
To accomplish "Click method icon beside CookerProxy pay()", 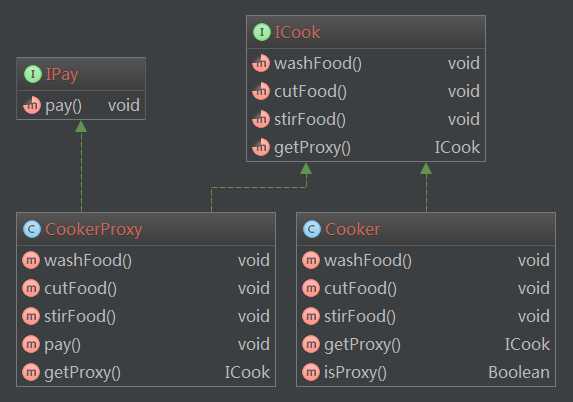I will pos(31,344).
